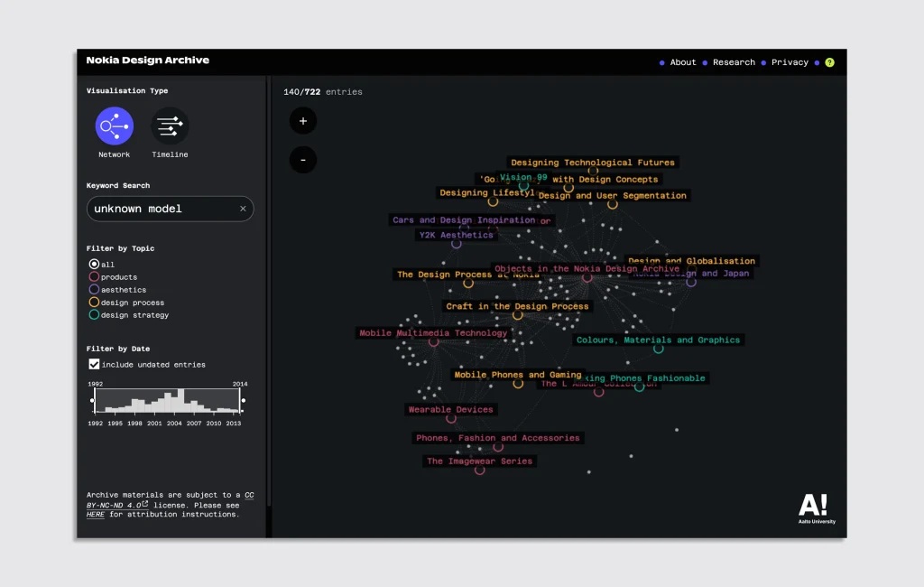Image resolution: width=924 pixels, height=587 pixels.
Task: Select the 'all' topic radio button
Action: 94,265
